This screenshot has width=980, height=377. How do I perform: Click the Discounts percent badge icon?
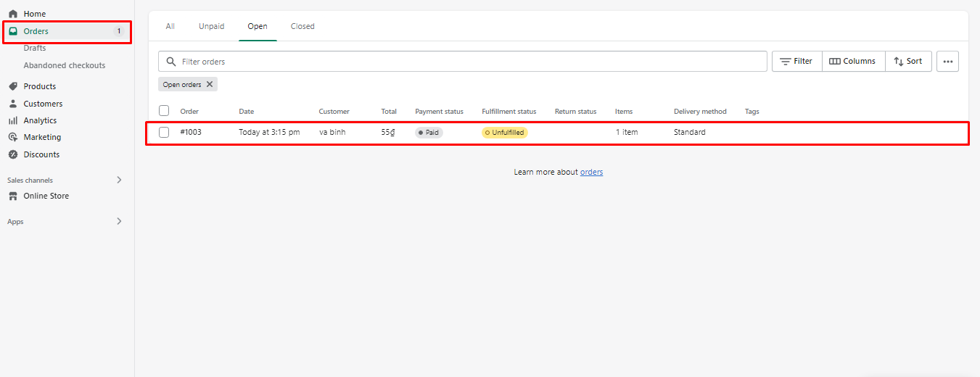pos(13,154)
